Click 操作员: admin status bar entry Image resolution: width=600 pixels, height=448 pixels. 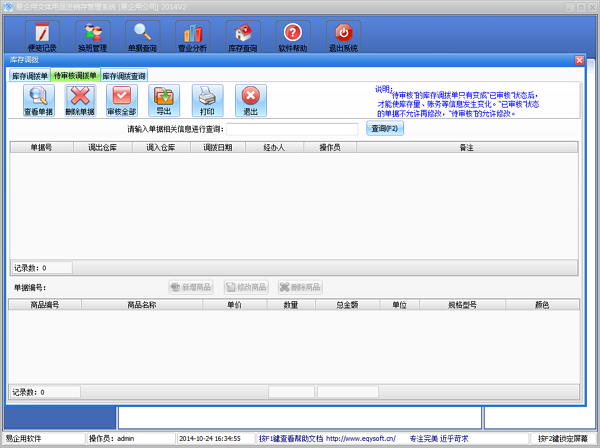(111, 438)
